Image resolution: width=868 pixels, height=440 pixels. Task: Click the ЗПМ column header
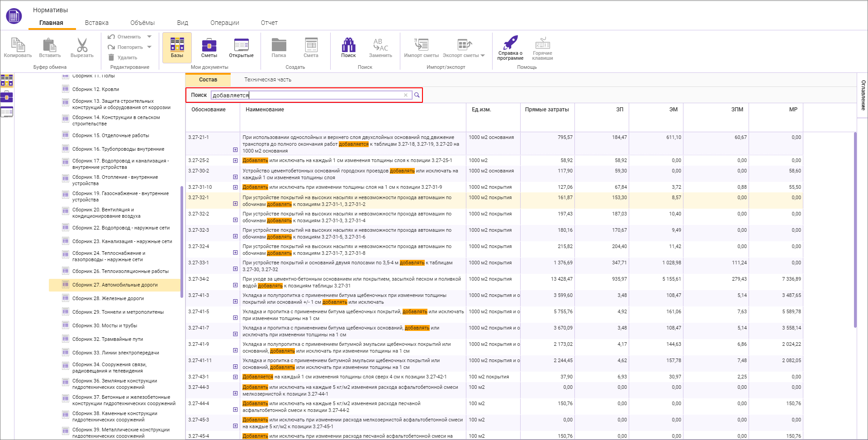(x=737, y=110)
